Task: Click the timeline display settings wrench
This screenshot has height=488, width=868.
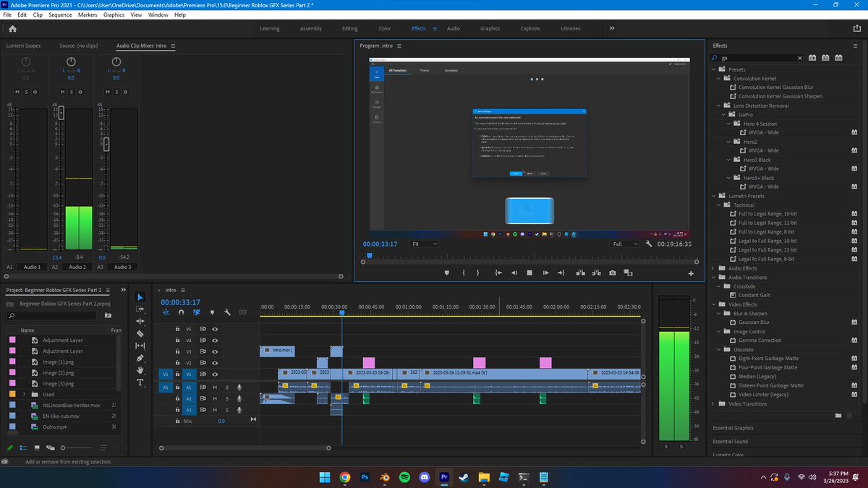Action: pyautogui.click(x=227, y=312)
